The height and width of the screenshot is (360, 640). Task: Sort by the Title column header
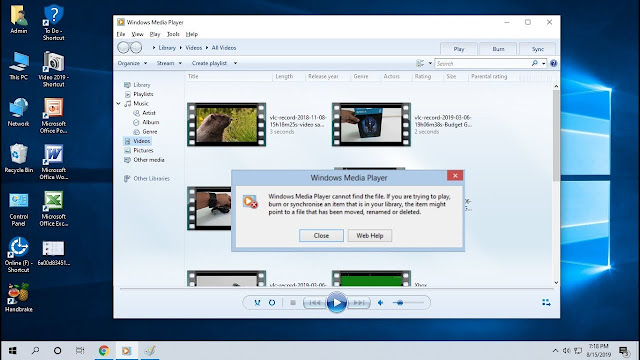click(x=193, y=76)
